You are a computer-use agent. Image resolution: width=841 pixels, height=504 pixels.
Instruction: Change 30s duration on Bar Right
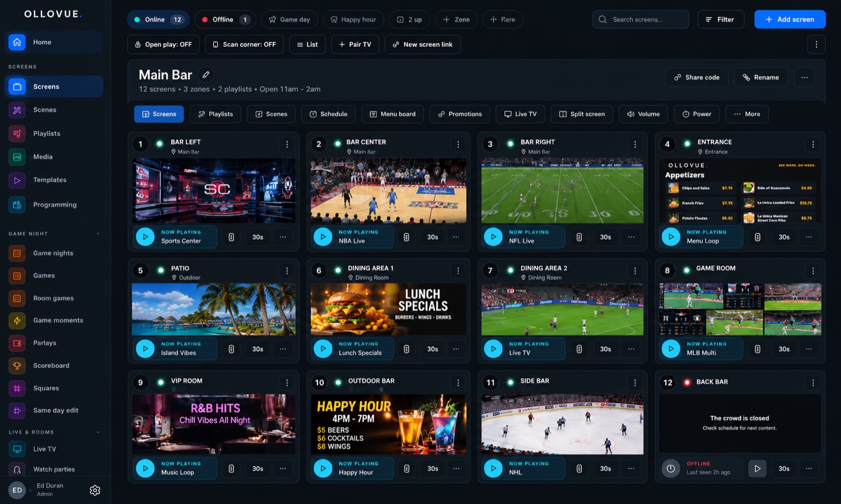606,237
